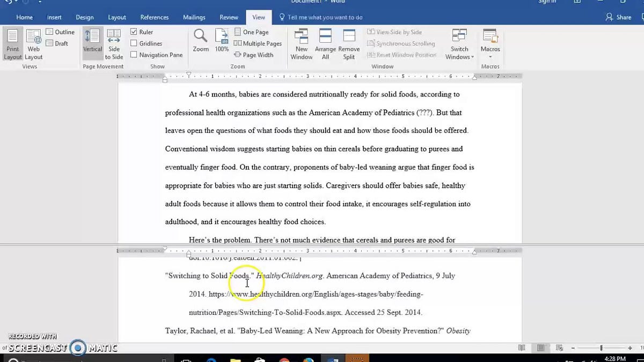Click One Page view
The height and width of the screenshot is (362, 644).
coord(251,32)
